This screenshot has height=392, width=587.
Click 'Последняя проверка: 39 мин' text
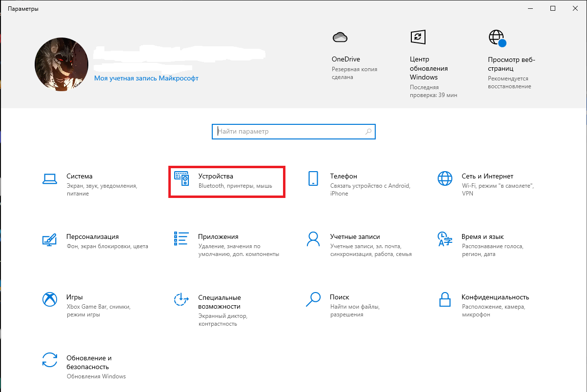tap(433, 91)
